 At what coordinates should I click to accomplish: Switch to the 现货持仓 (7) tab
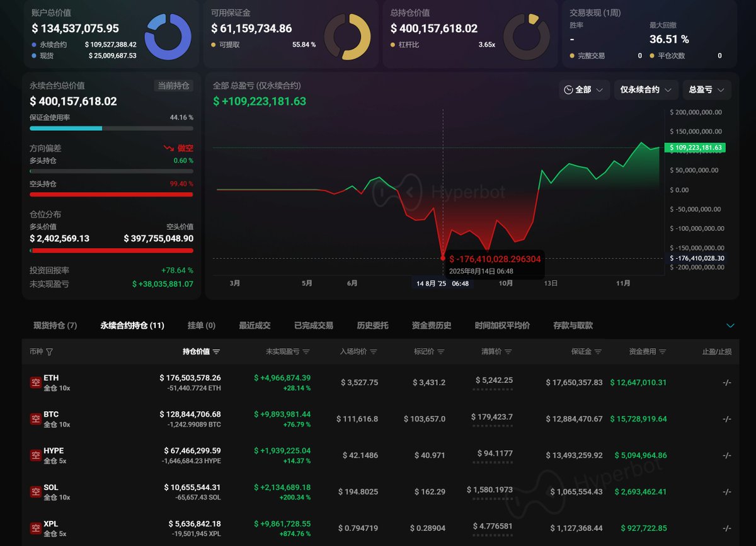tap(55, 326)
